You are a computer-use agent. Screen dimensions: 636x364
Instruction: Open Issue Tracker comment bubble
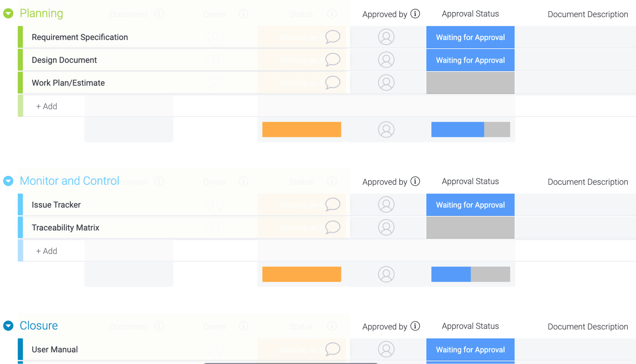[333, 204]
